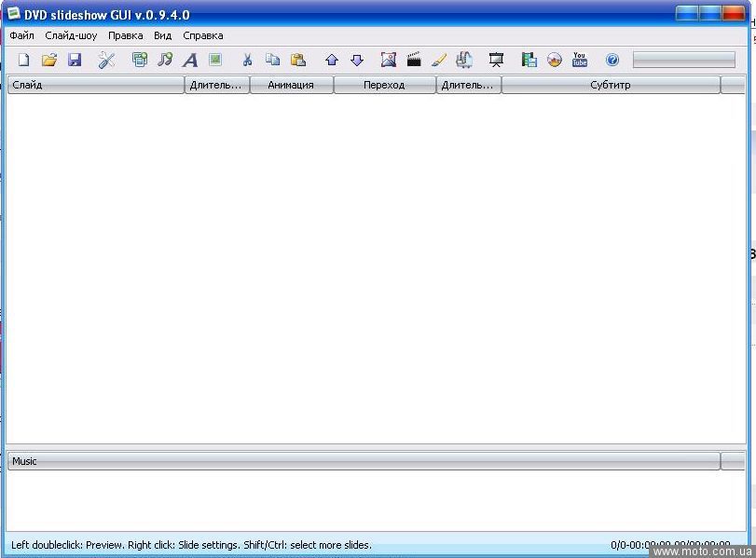756x558 pixels.
Task: Click the clapperboard animation icon
Action: pyautogui.click(x=414, y=60)
